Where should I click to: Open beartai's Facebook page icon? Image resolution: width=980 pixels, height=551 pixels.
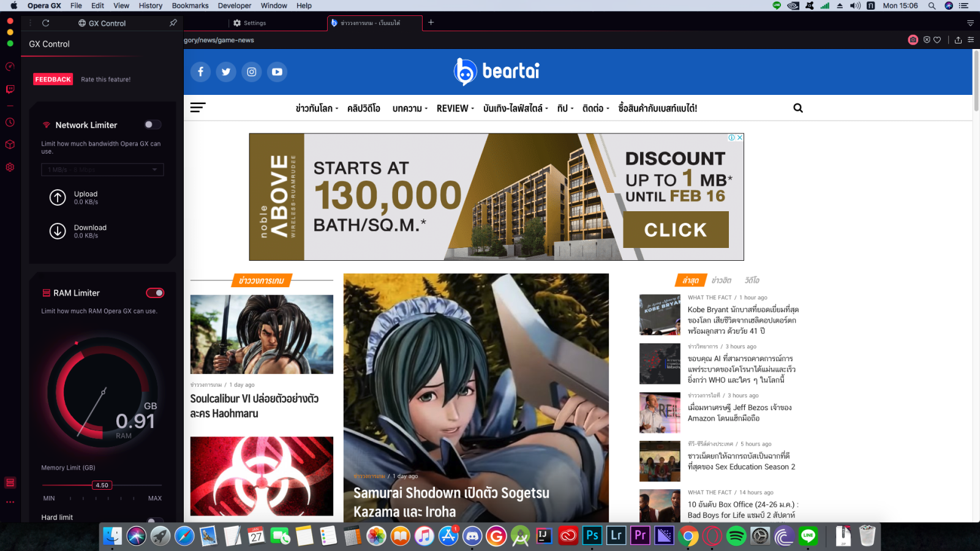tap(200, 72)
